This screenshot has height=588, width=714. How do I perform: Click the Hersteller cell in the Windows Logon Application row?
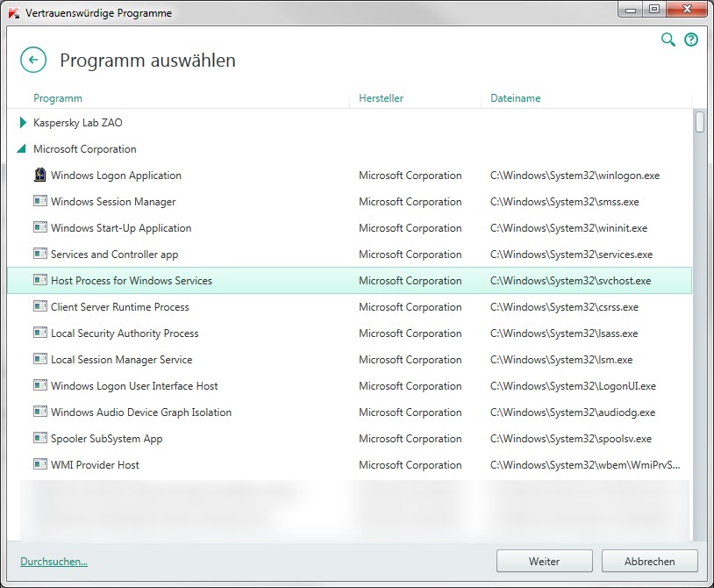pyautogui.click(x=411, y=176)
